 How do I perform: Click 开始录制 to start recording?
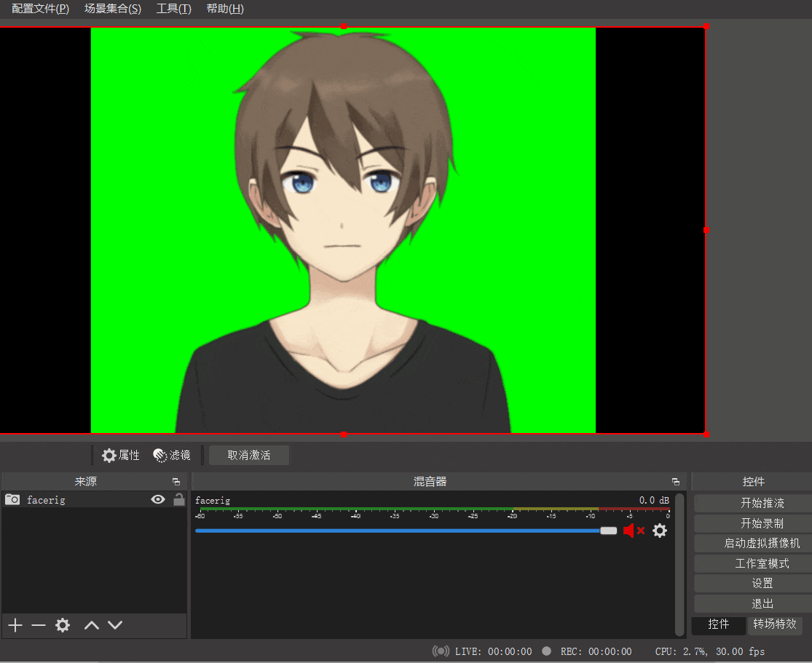(x=762, y=523)
